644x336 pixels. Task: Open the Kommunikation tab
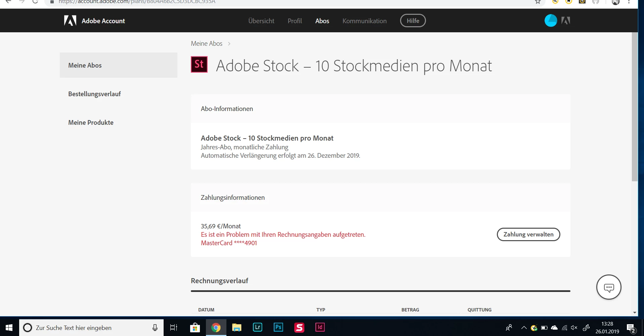point(364,21)
